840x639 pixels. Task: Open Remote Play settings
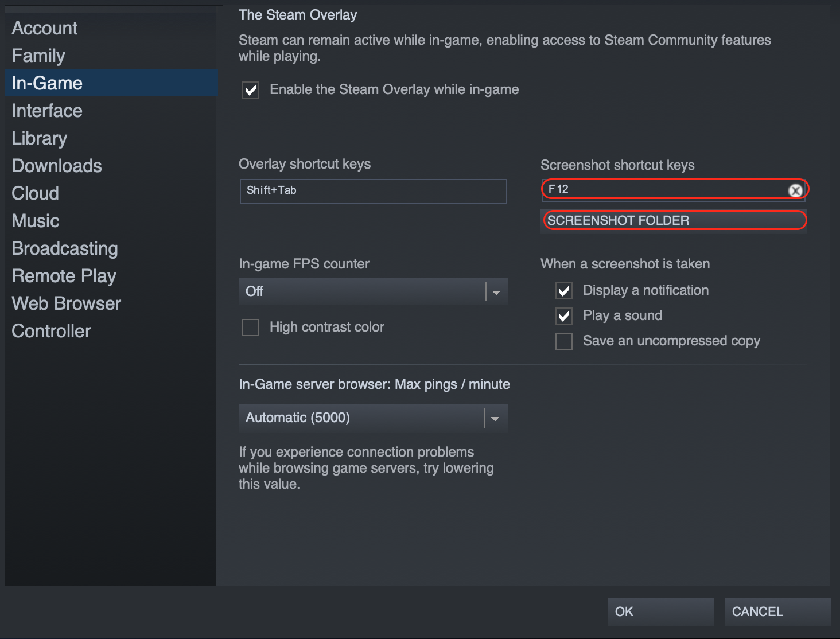pos(111,276)
